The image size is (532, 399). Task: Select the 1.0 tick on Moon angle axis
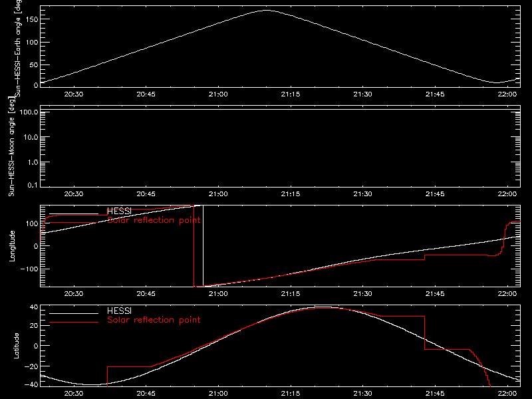tap(33, 162)
